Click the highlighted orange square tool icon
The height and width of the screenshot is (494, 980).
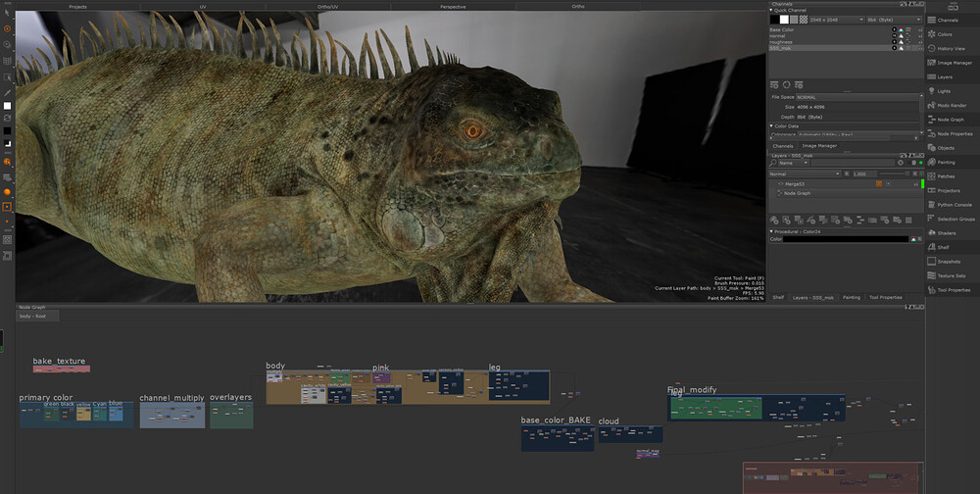8,207
